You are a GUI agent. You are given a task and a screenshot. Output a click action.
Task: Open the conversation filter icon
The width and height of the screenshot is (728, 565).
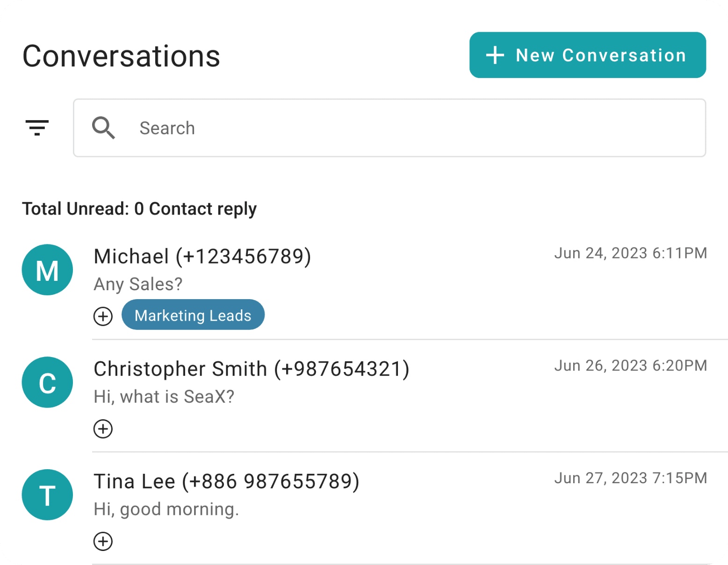pyautogui.click(x=37, y=128)
